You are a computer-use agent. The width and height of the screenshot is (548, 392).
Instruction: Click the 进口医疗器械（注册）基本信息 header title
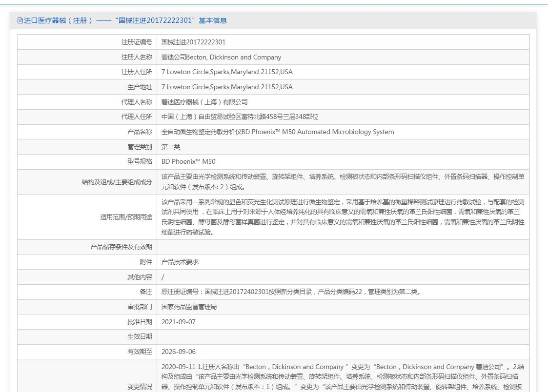(125, 20)
